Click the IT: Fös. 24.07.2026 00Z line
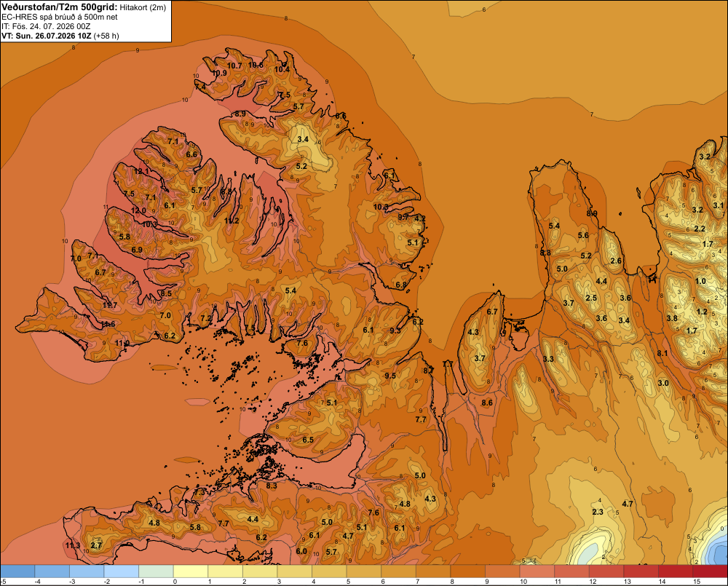The width and height of the screenshot is (728, 586). [x=46, y=26]
